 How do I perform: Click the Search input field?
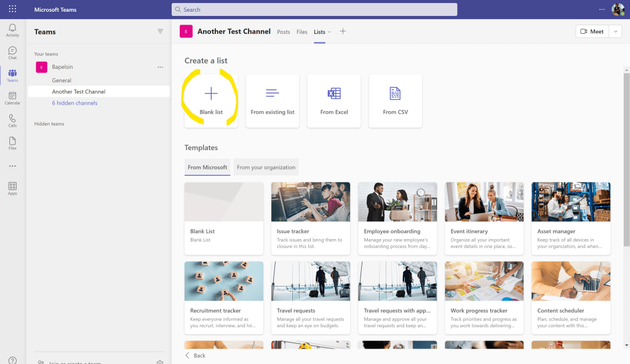(x=314, y=9)
